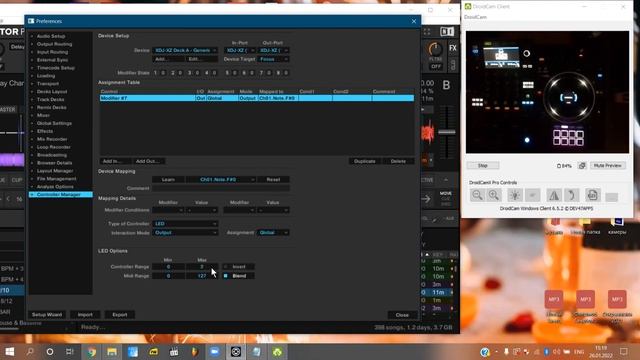Viewport: 640px width, 360px height.
Task: Click Mute Preview in DroidCam
Action: [607, 165]
